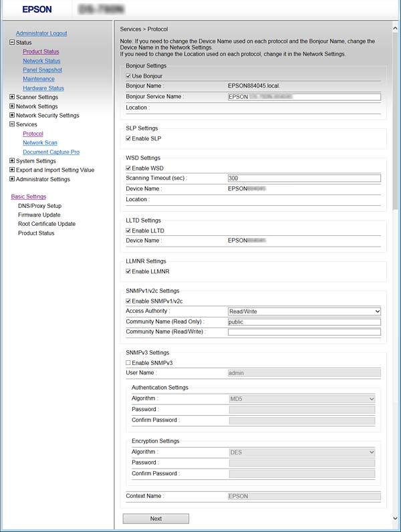Screen dimensions: 401x532
Task: Click the Bonjour Service Name field
Action: [304, 97]
